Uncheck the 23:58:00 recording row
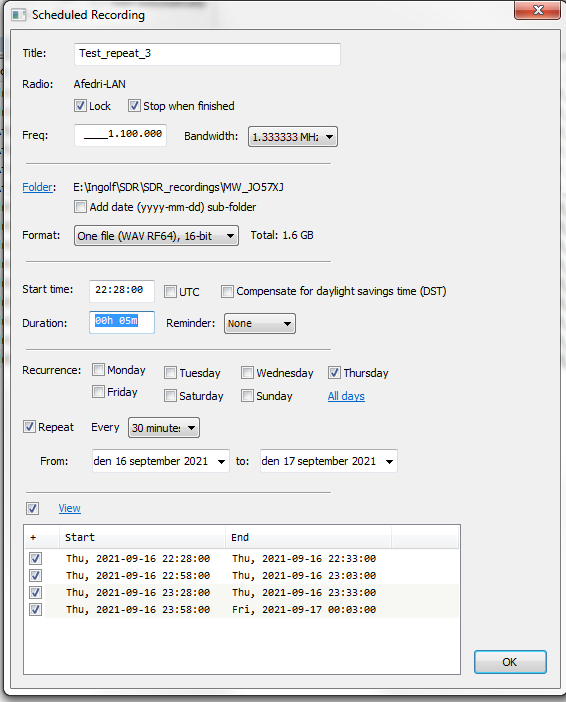Screen dimensions: 566x702 click(35, 610)
